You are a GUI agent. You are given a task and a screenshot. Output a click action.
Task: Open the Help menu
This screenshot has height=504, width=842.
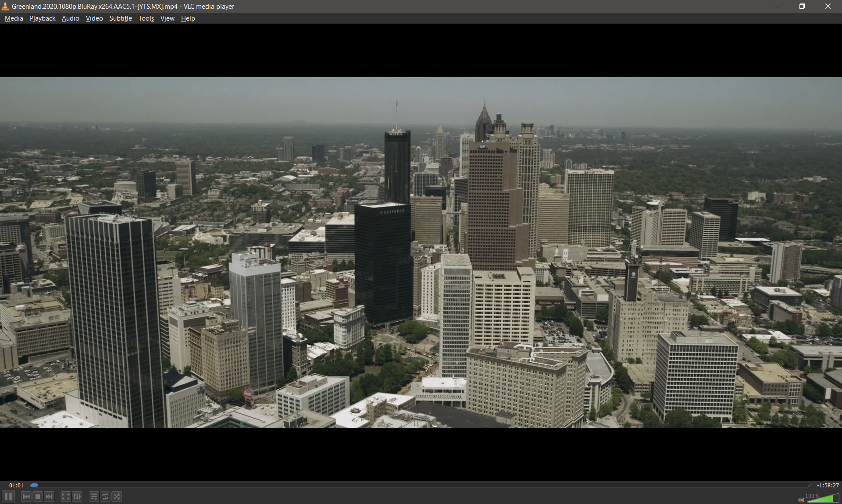click(188, 18)
